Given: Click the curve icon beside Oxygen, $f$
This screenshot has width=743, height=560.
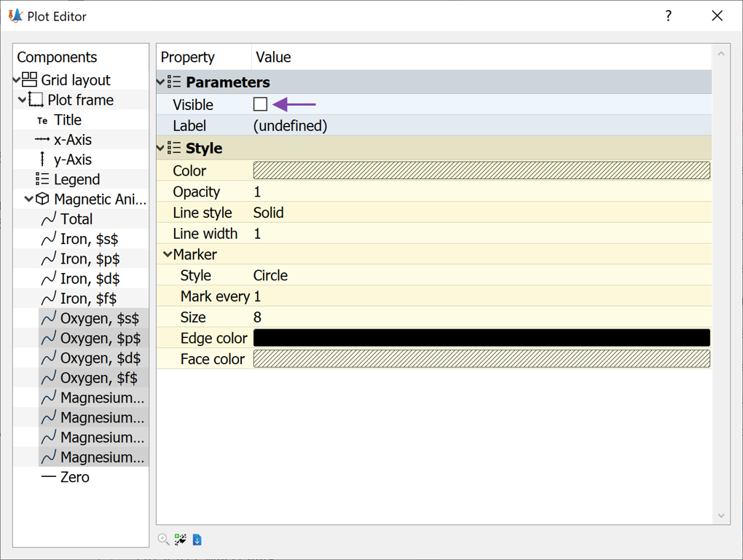Looking at the screenshot, I should (x=49, y=378).
